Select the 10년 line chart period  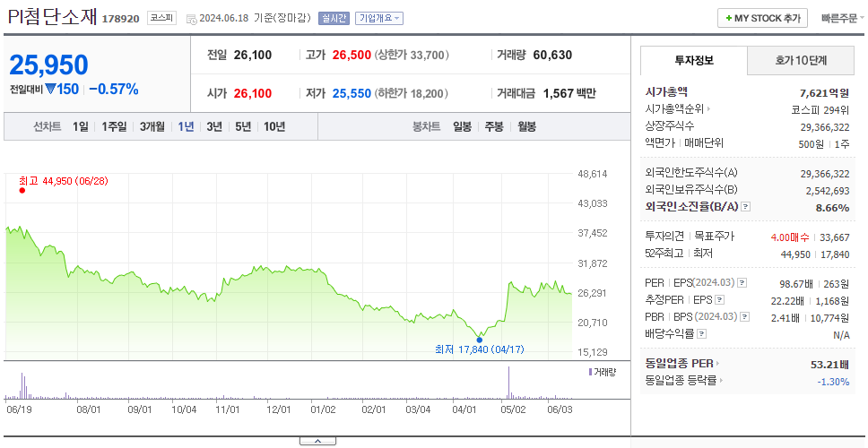tap(274, 126)
